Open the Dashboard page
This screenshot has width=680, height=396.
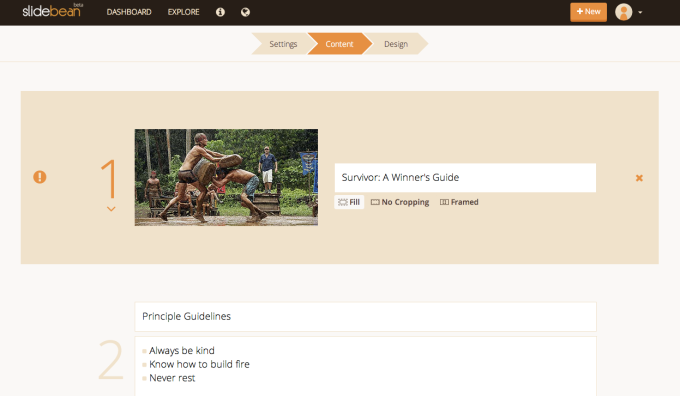(x=129, y=12)
